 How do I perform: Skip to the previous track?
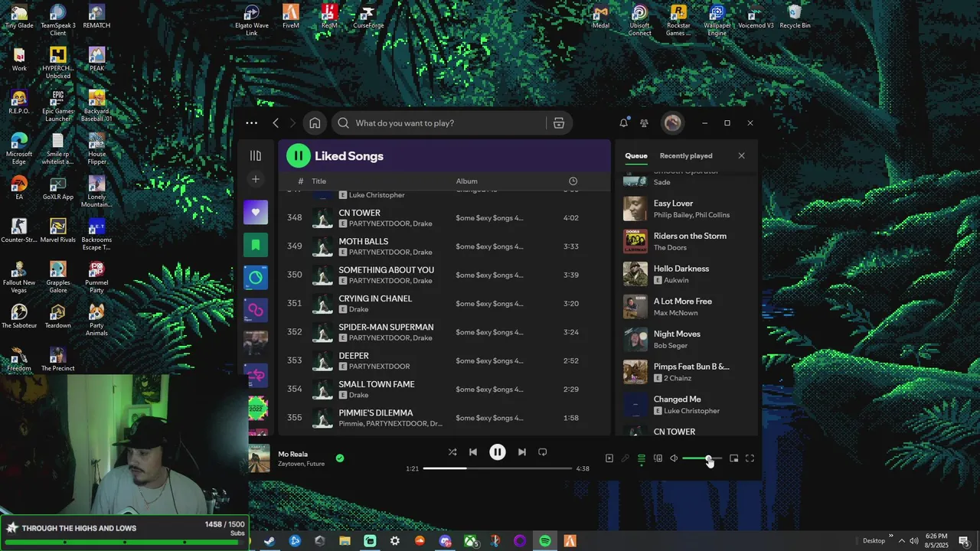473,452
